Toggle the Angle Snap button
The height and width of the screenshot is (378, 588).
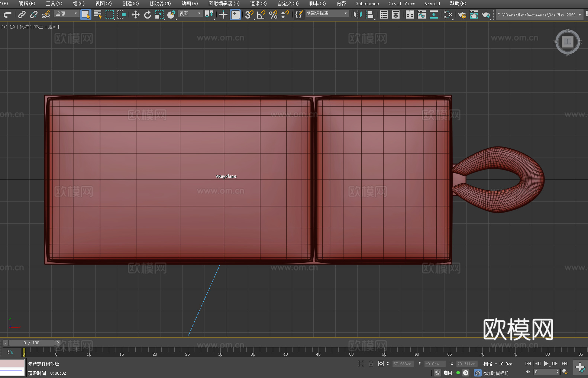coord(261,14)
